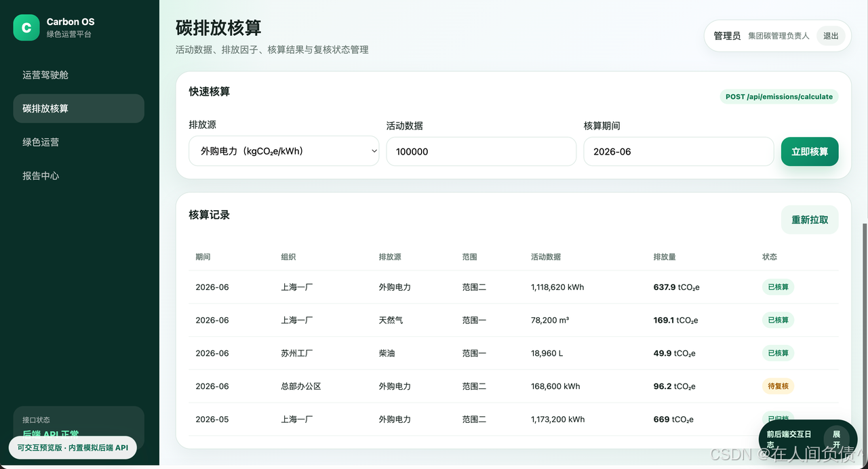Click the 168,600 kWh cell
Screen dimensions: 868x469
[555, 386]
